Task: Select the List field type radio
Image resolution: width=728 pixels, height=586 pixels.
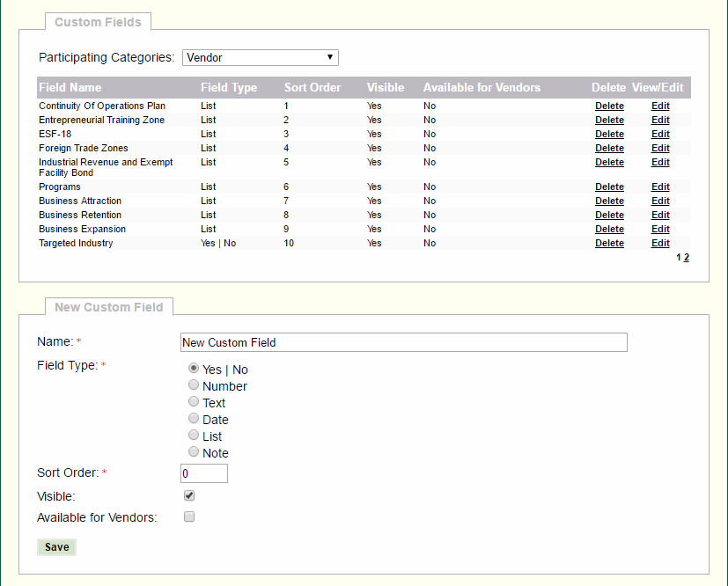Action: 194,436
